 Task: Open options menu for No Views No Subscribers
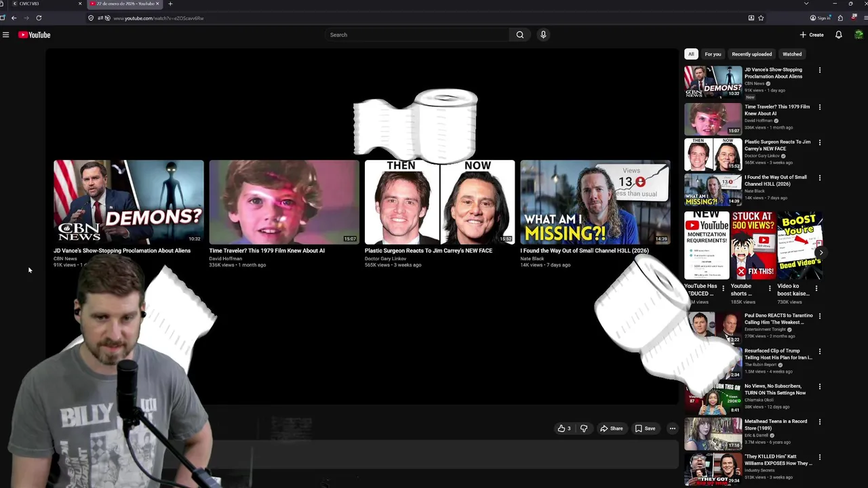point(820,386)
